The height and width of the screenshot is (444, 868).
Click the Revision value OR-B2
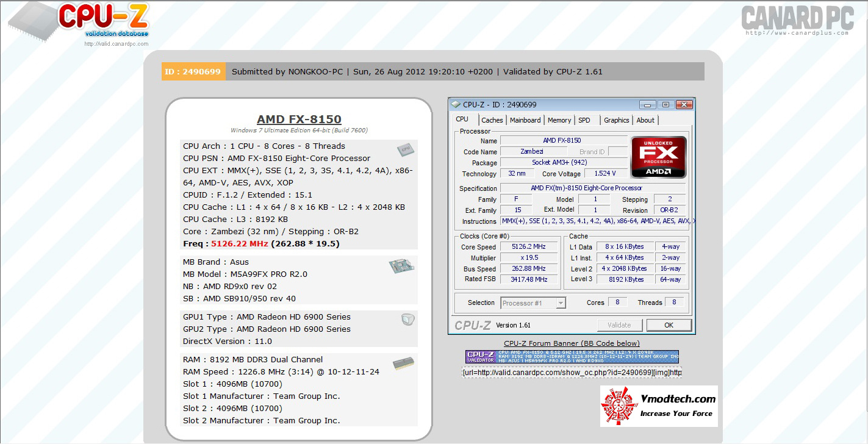[670, 210]
